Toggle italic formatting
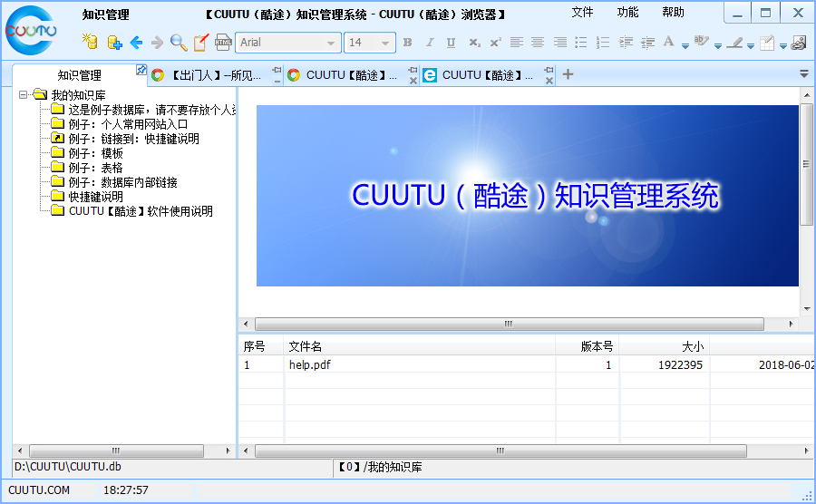Viewport: 816px width, 504px height. pyautogui.click(x=430, y=43)
